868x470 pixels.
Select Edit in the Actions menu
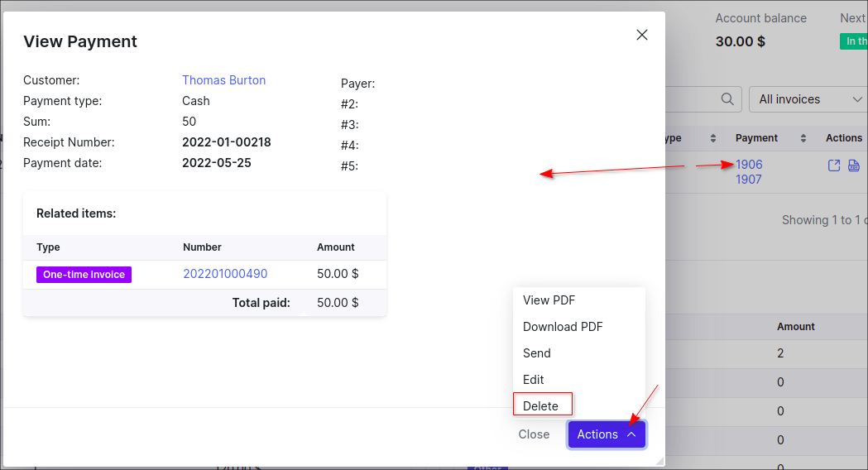click(x=534, y=380)
